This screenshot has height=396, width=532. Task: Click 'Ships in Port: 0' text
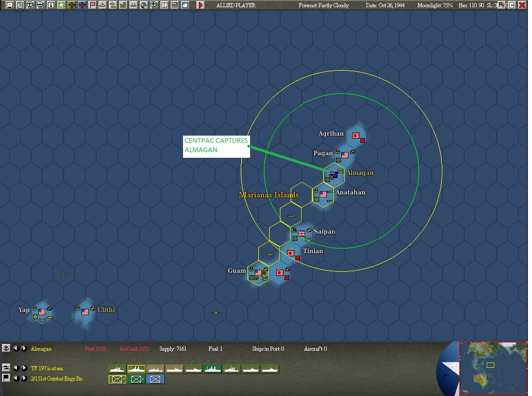click(x=268, y=349)
